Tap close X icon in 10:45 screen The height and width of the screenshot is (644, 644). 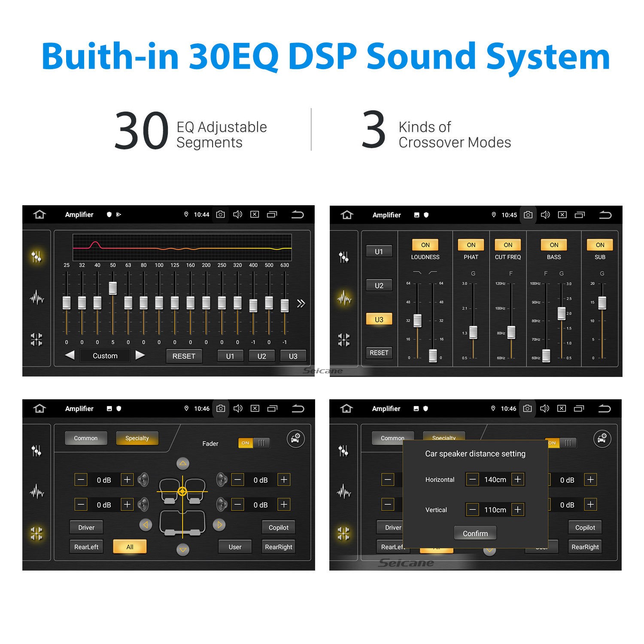(x=562, y=215)
